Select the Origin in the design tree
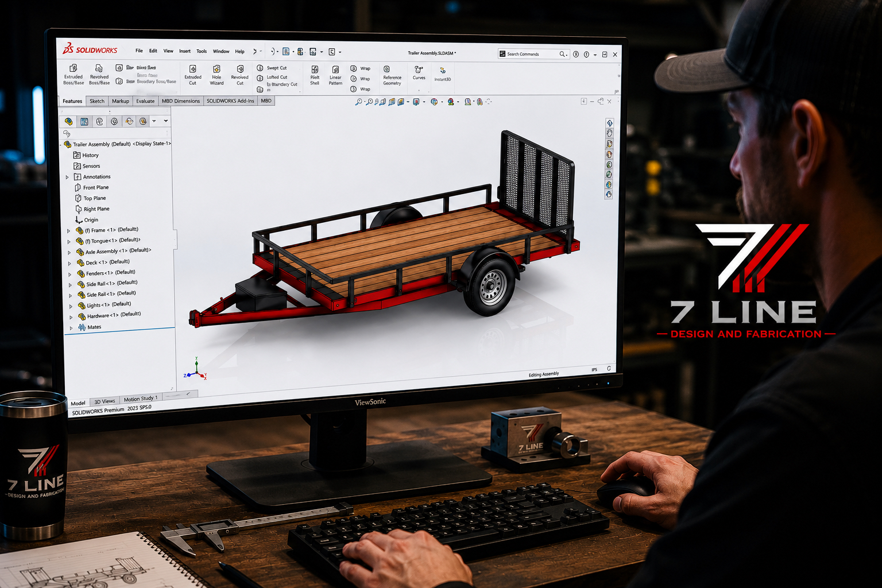The height and width of the screenshot is (588, 882). 87,220
